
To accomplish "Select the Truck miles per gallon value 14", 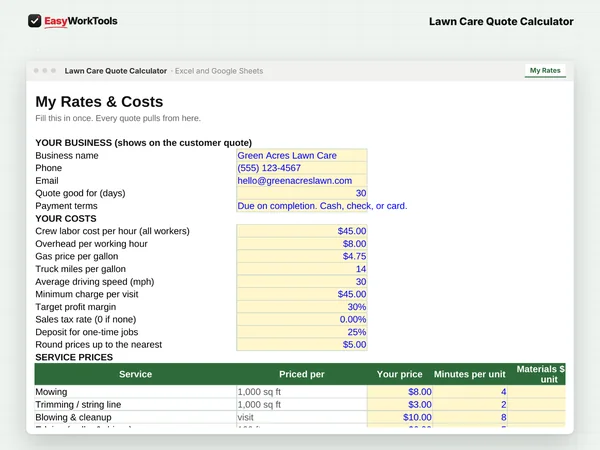I will point(302,269).
